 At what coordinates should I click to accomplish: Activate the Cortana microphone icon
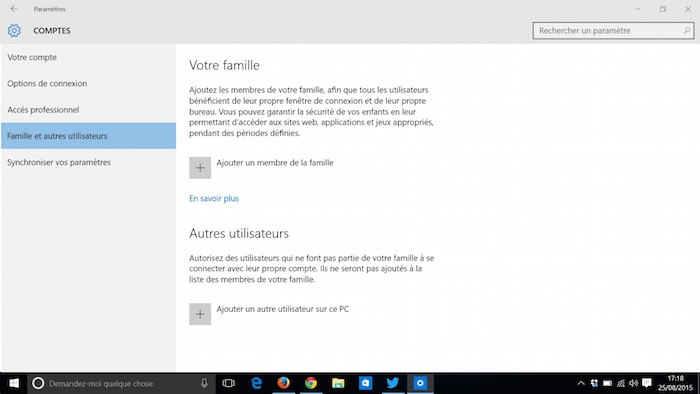[x=204, y=383]
